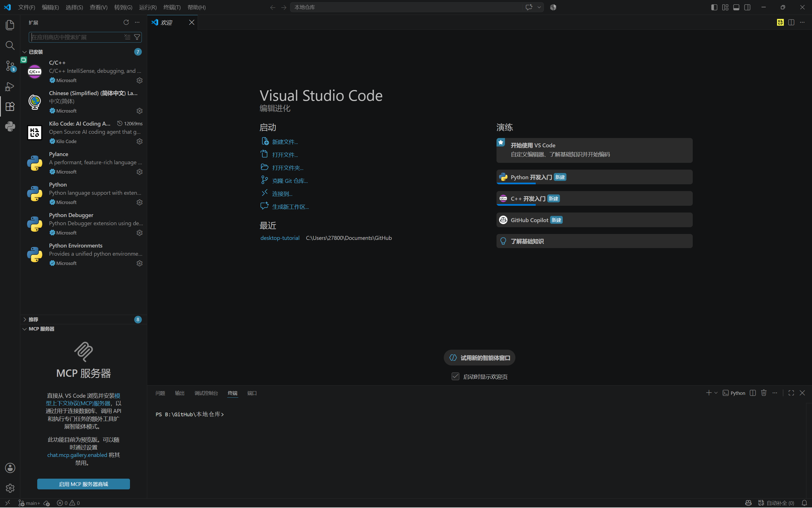The height and width of the screenshot is (508, 812).
Task: Open Source Control view with badge 5
Action: coord(10,66)
